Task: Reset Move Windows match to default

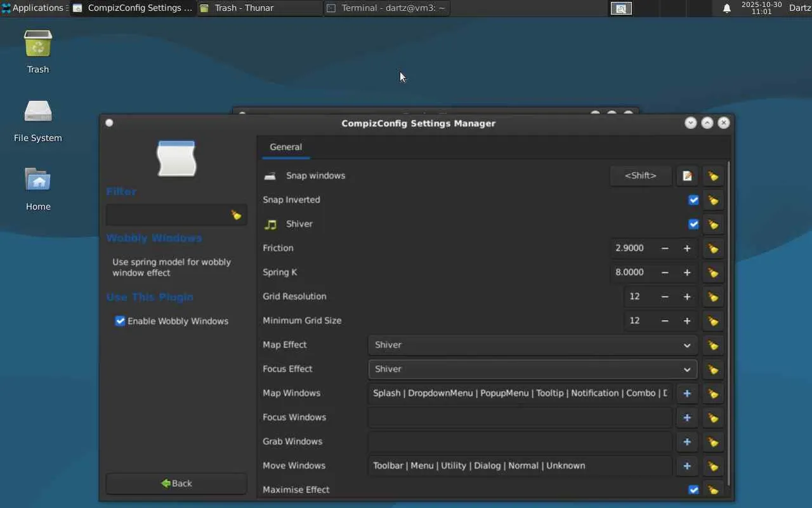Action: click(713, 465)
